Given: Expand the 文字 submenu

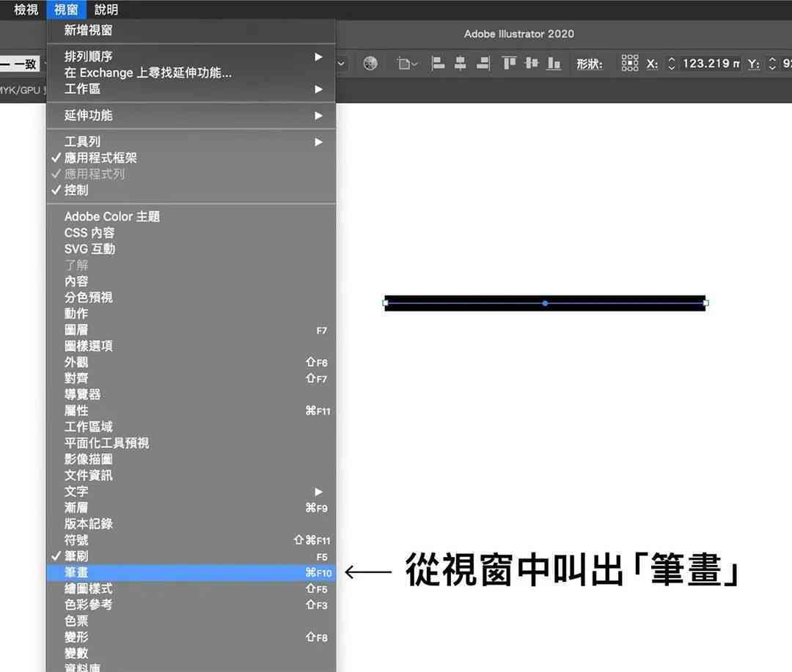Looking at the screenshot, I should 191,492.
